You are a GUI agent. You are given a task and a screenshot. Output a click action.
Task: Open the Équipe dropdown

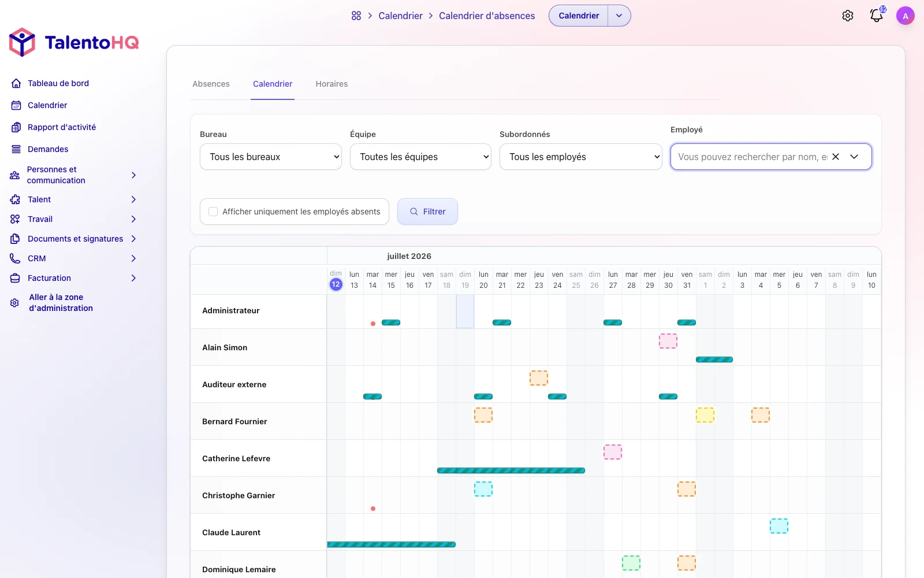[x=420, y=157]
